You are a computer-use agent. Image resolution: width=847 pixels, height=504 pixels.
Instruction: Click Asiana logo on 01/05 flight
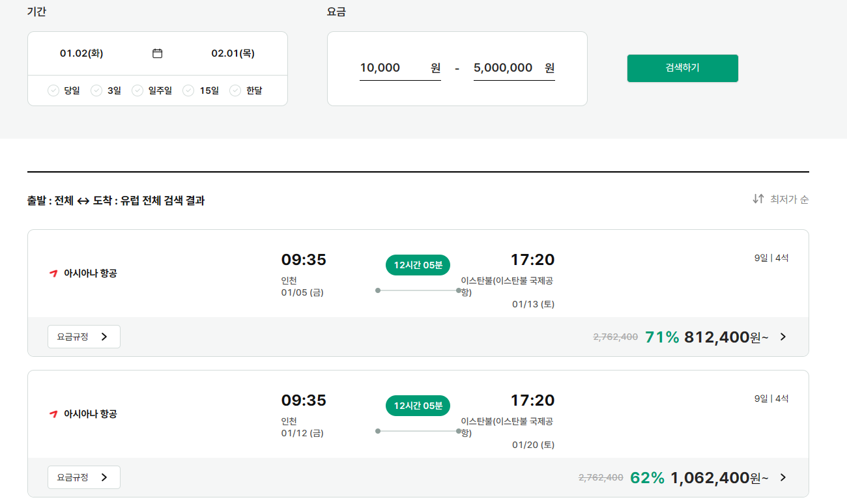click(x=53, y=273)
